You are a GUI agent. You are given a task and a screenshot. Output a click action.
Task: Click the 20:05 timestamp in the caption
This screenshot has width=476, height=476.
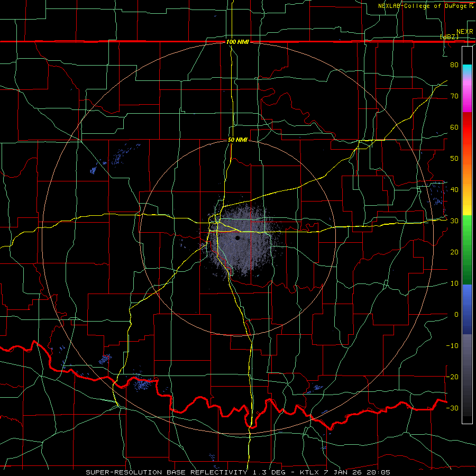[x=380, y=472]
